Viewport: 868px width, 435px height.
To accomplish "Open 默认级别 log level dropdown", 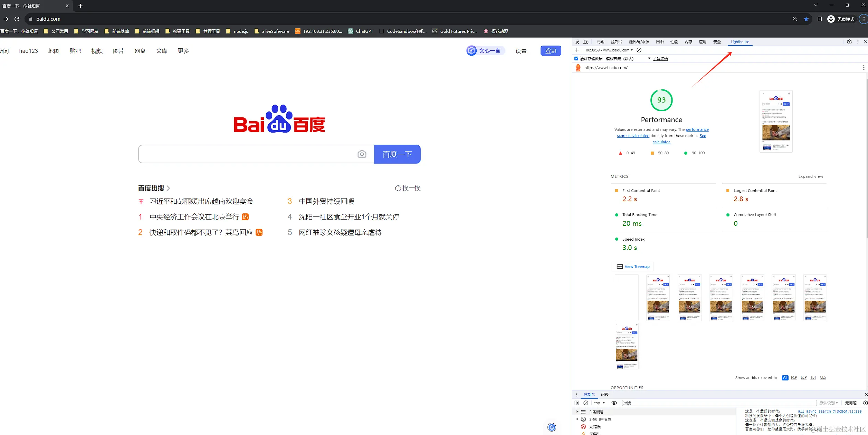I will point(829,403).
